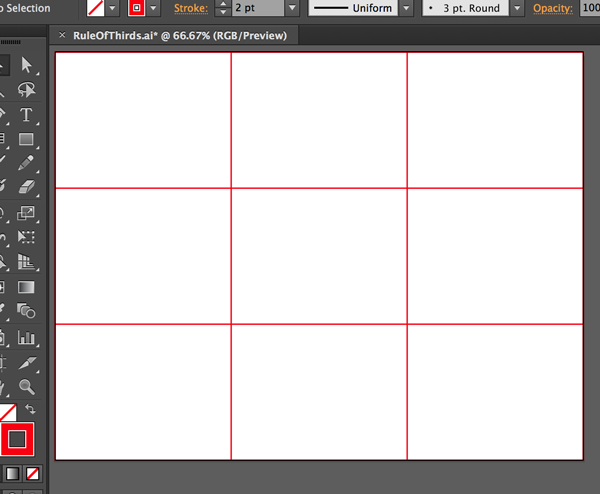This screenshot has height=494, width=600.
Task: Activate the red Stroke box in toolbar
Action: pos(17,439)
